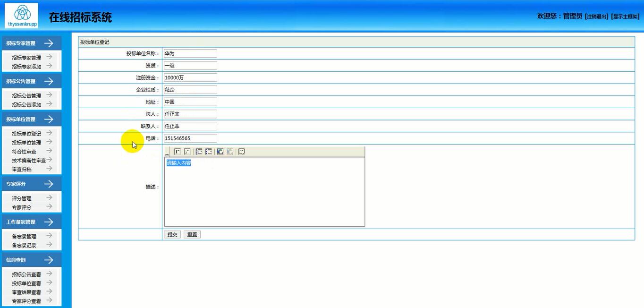
Task: Click the 显示主框架 link
Action: click(x=625, y=17)
